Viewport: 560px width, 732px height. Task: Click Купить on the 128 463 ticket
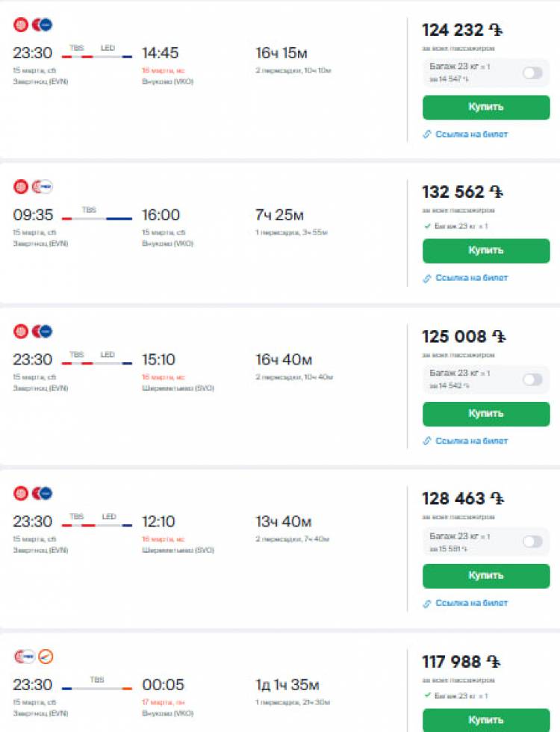486,576
